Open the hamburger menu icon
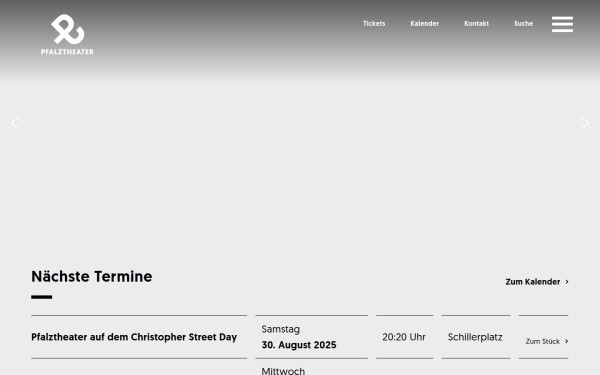600x375 pixels. (562, 24)
